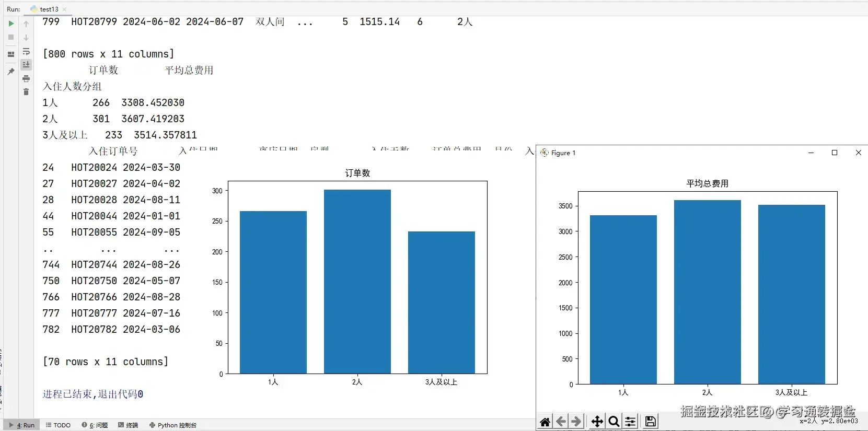The image size is (868, 431).
Task: Save the figure with floppy disk icon
Action: pyautogui.click(x=651, y=422)
